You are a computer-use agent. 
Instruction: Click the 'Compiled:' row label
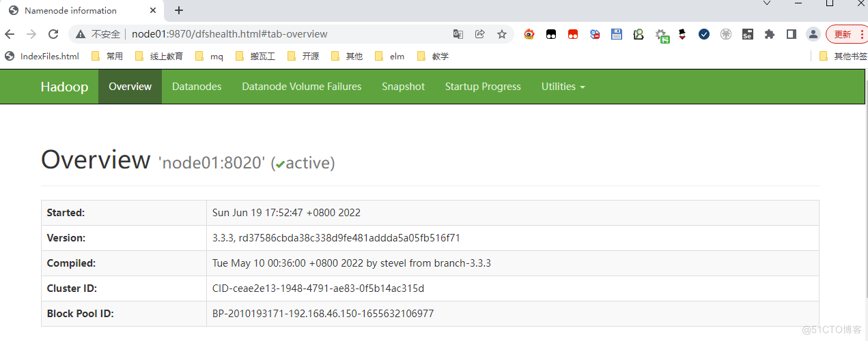(x=71, y=263)
